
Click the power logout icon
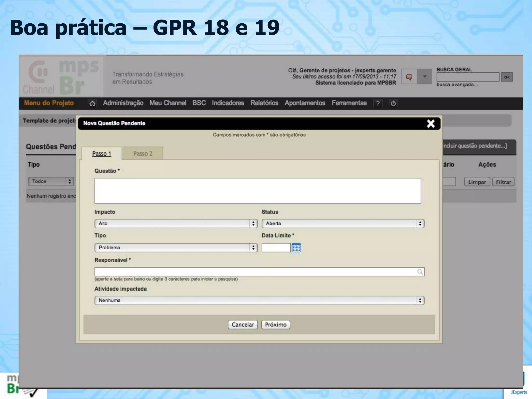pyautogui.click(x=393, y=103)
